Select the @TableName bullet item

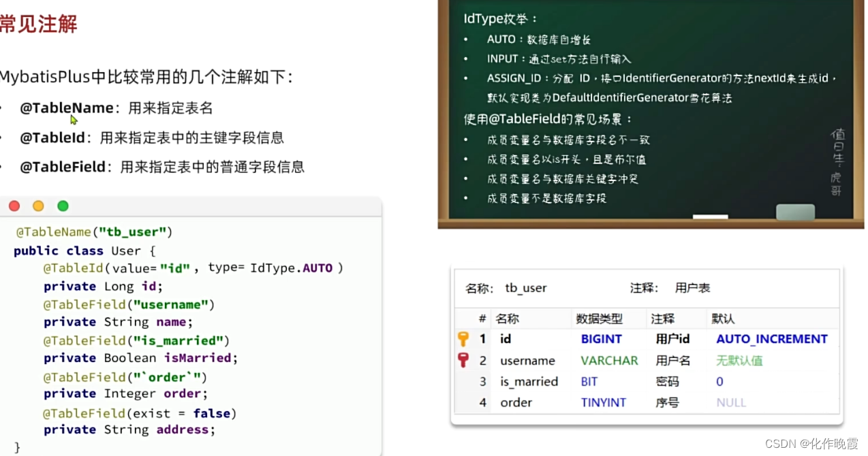pyautogui.click(x=67, y=108)
